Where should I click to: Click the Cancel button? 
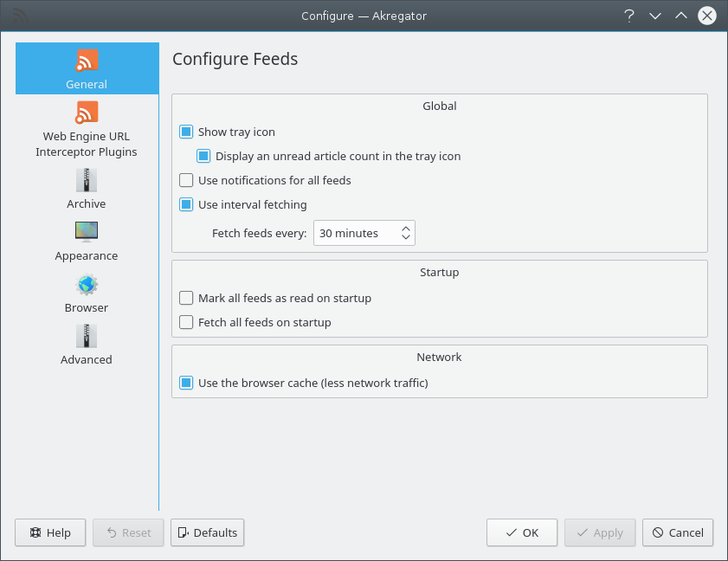pyautogui.click(x=678, y=533)
